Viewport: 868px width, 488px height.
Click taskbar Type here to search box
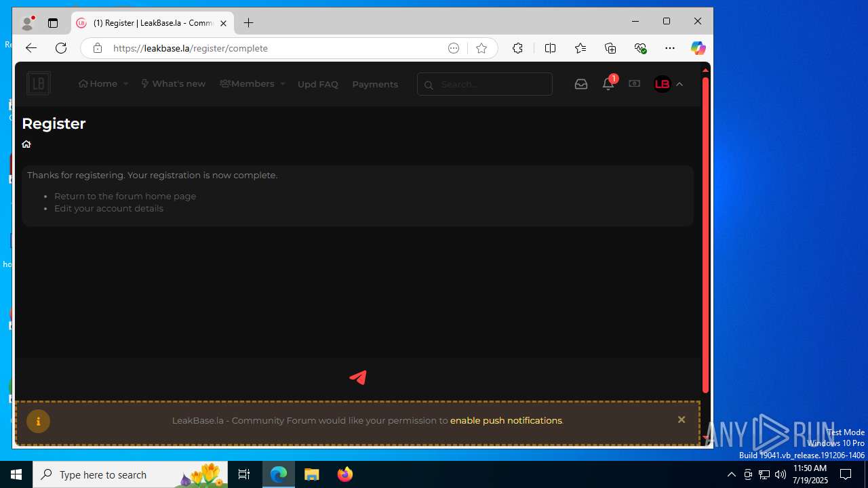click(x=130, y=474)
